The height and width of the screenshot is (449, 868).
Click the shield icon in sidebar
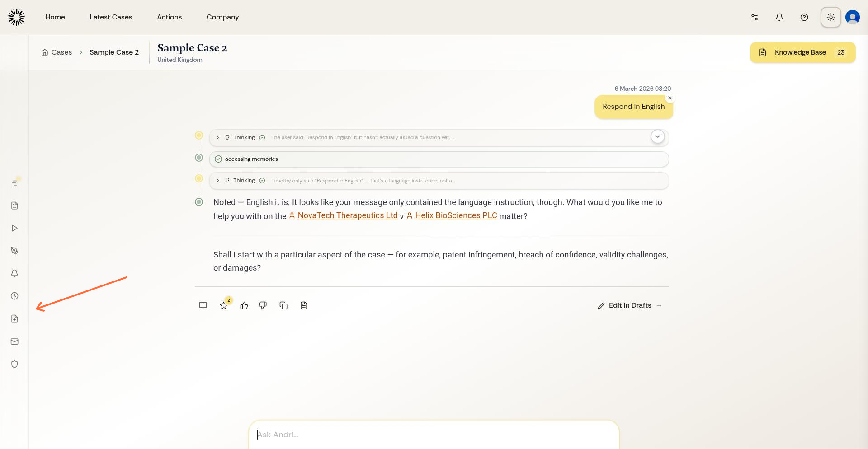point(14,364)
